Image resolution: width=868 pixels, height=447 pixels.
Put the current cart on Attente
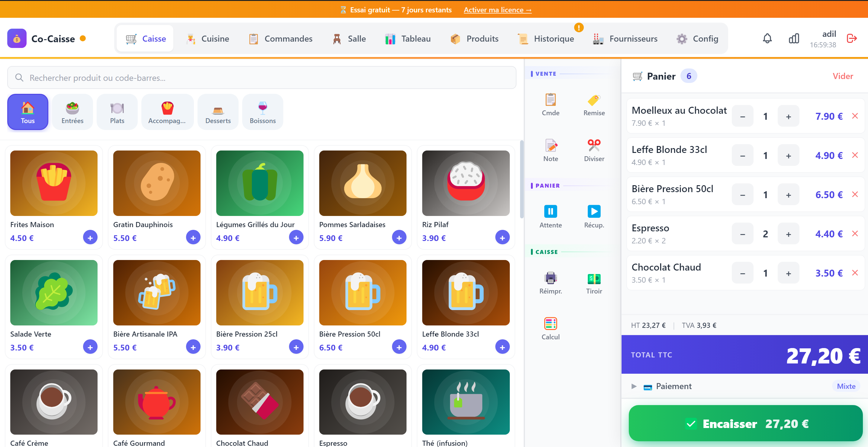point(550,215)
